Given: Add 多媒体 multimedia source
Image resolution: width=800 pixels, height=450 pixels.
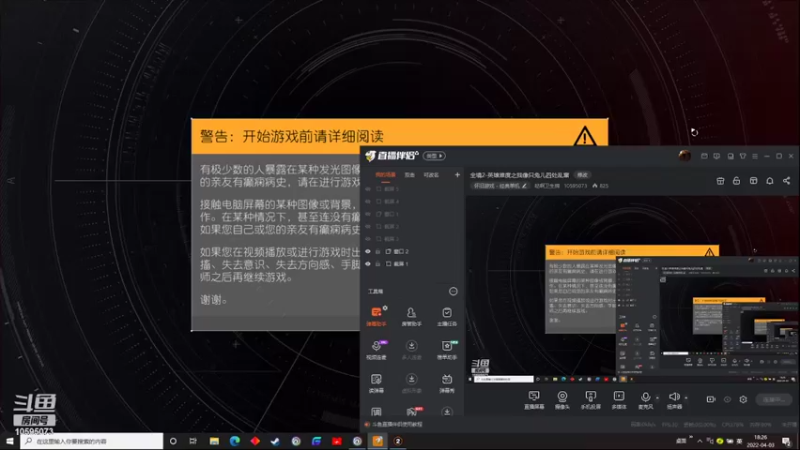Looking at the screenshot, I should click(x=618, y=399).
